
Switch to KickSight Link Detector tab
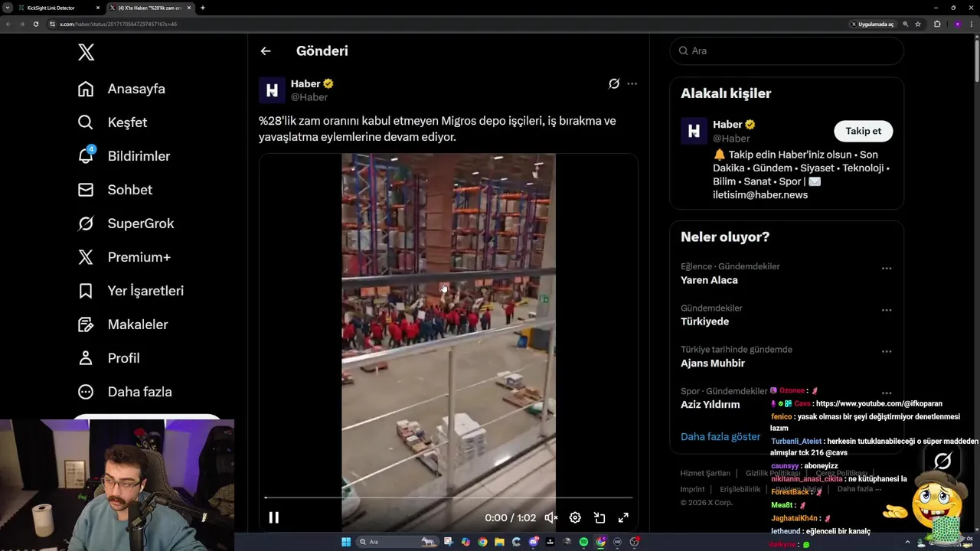[x=59, y=8]
